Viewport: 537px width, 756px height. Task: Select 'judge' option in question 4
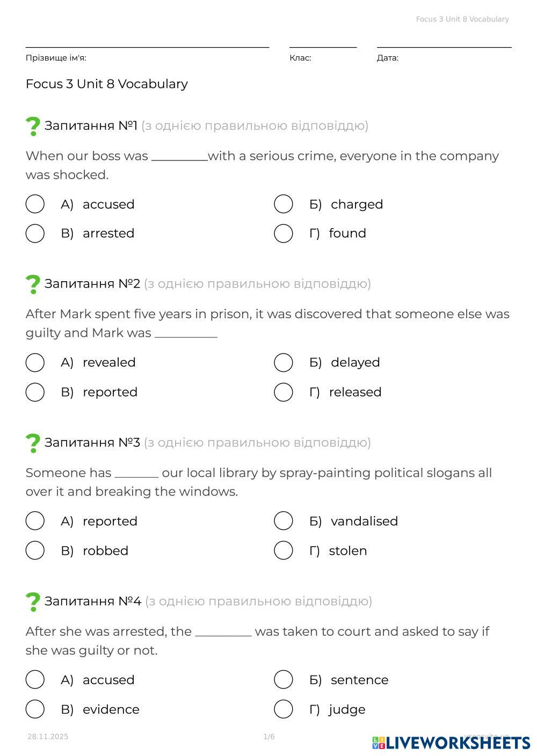coord(284,709)
